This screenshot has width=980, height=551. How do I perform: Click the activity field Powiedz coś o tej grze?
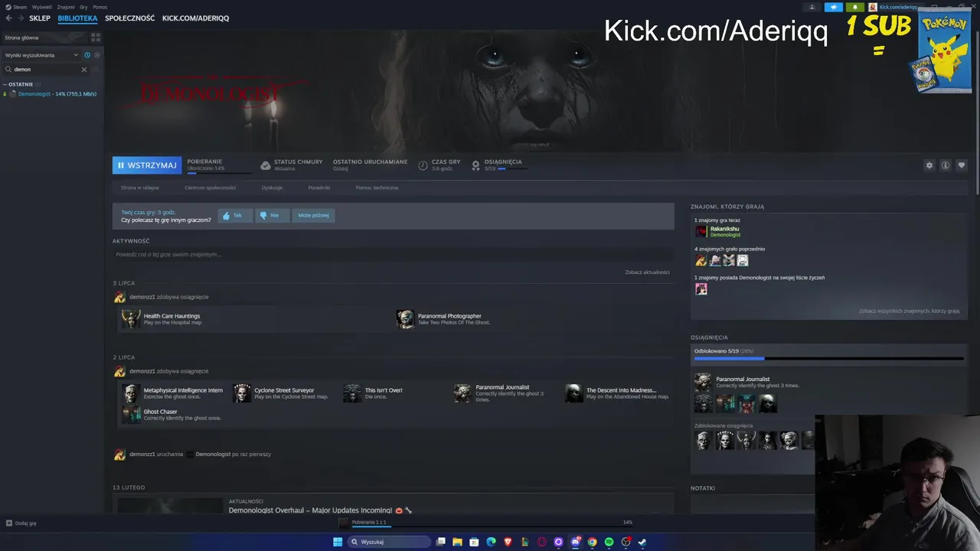coord(393,254)
